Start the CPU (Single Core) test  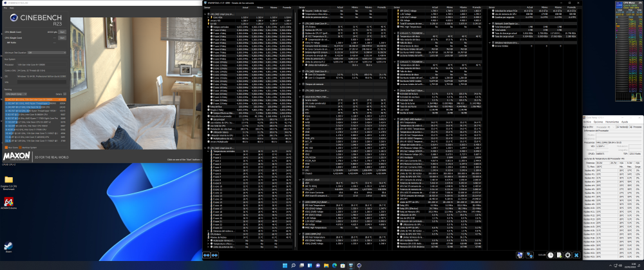click(x=62, y=37)
